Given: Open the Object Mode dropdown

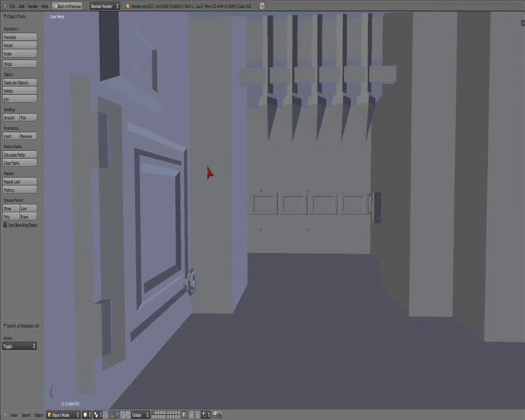Looking at the screenshot, I should pyautogui.click(x=62, y=415).
